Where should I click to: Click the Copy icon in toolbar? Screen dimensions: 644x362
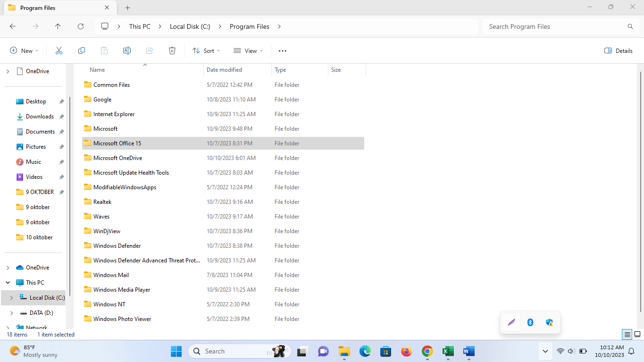[82, 51]
